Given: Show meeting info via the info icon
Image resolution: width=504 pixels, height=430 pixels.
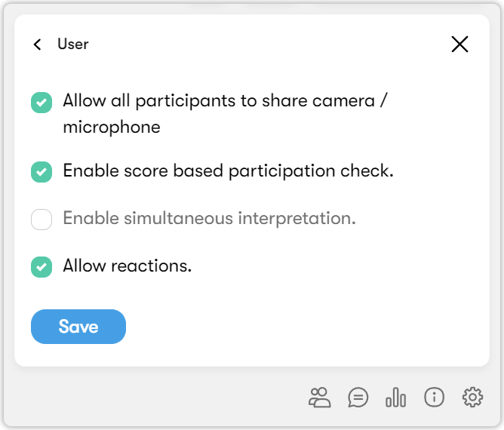Looking at the screenshot, I should click(x=434, y=398).
